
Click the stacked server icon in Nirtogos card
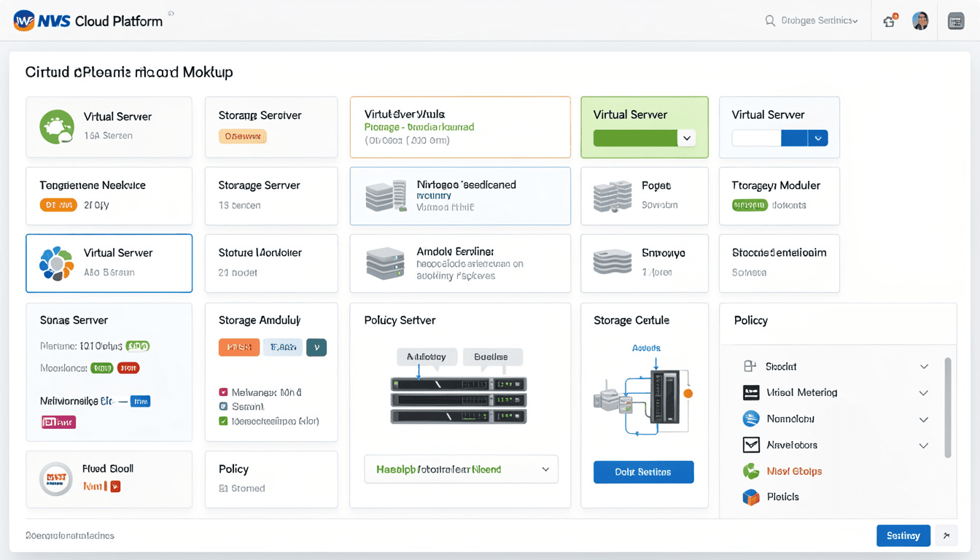coord(386,195)
